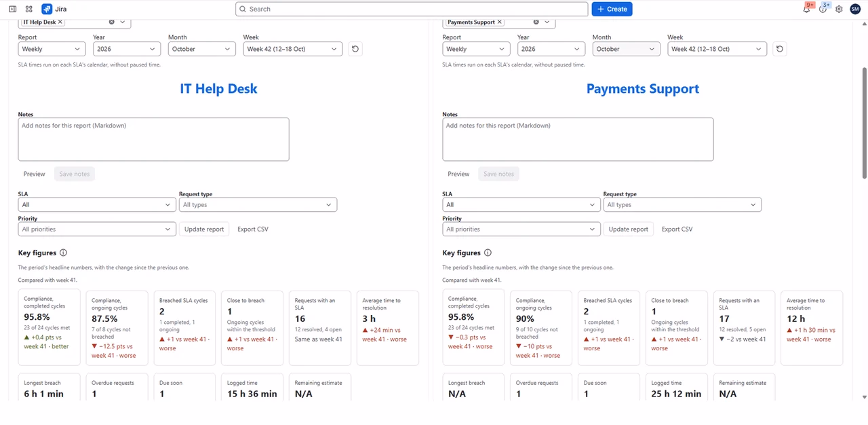This screenshot has width=868, height=425.
Task: Click Export CSV in Payments Support
Action: [x=677, y=229]
